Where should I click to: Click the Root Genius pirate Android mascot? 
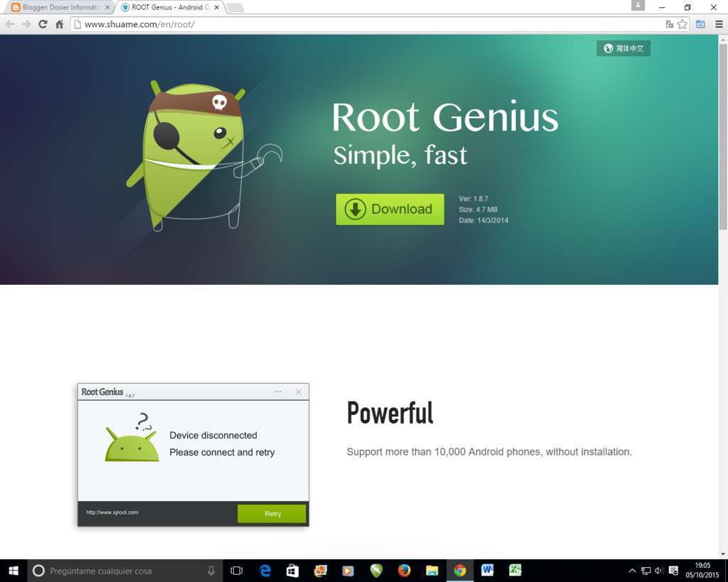[203, 156]
